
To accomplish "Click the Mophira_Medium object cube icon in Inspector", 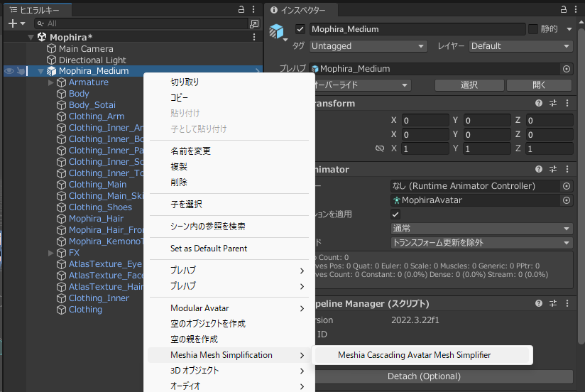I will (277, 31).
